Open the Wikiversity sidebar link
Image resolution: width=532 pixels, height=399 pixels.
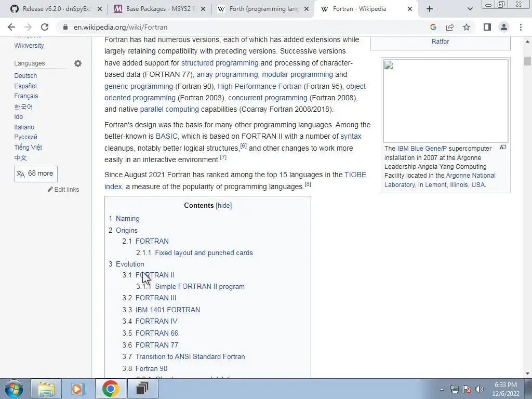pos(29,46)
